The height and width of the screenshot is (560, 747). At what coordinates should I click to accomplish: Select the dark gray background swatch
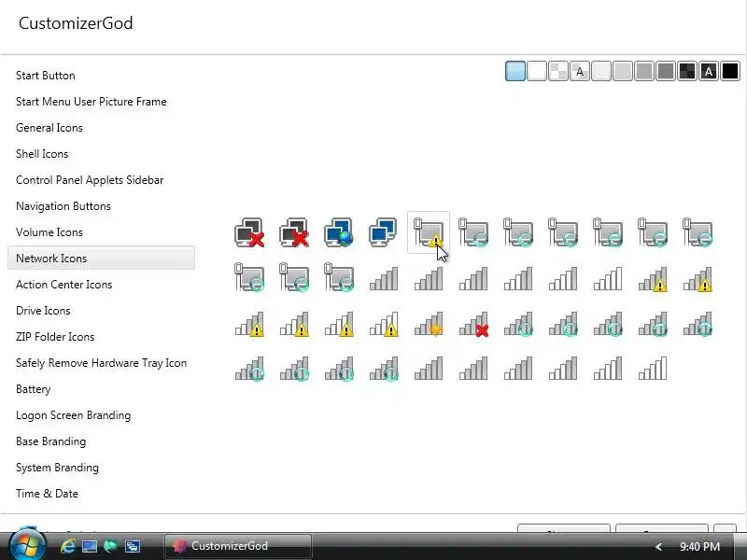coord(666,72)
